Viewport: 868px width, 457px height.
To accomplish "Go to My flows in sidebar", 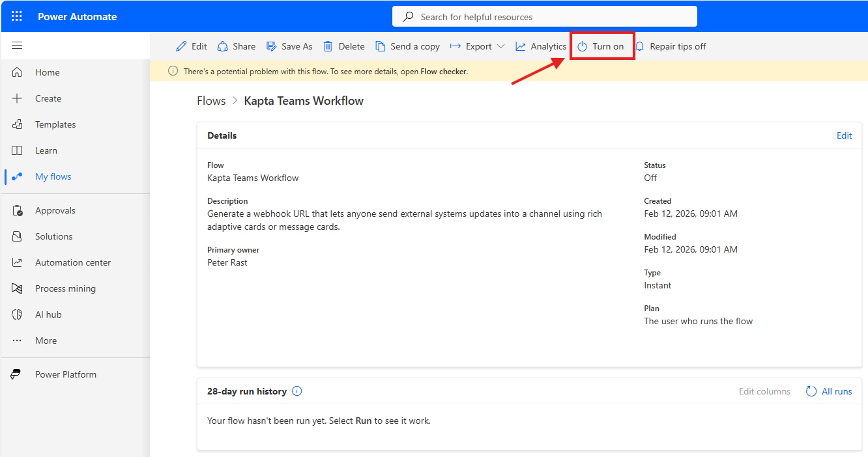I will pyautogui.click(x=53, y=176).
